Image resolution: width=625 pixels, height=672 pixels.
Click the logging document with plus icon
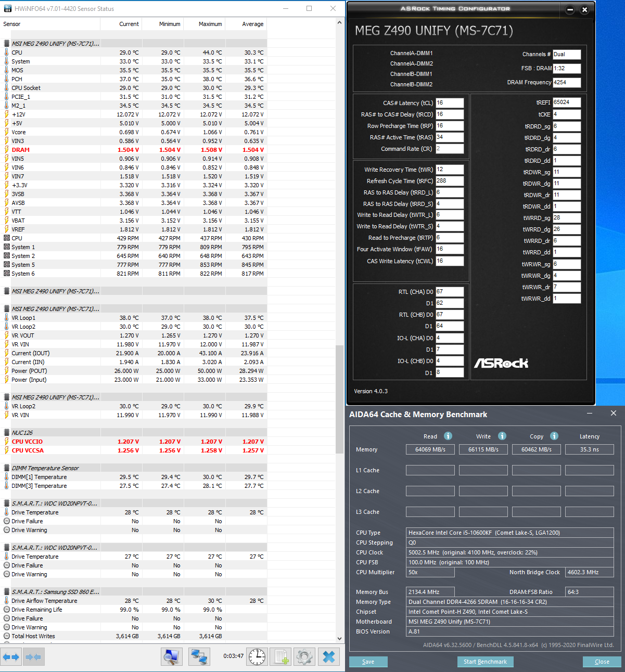pos(281,657)
